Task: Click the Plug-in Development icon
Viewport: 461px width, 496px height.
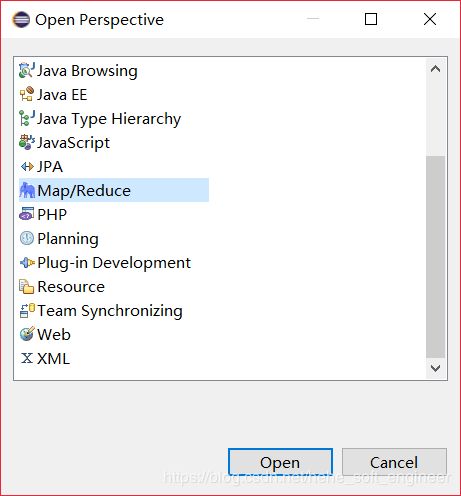Action: pos(27,263)
